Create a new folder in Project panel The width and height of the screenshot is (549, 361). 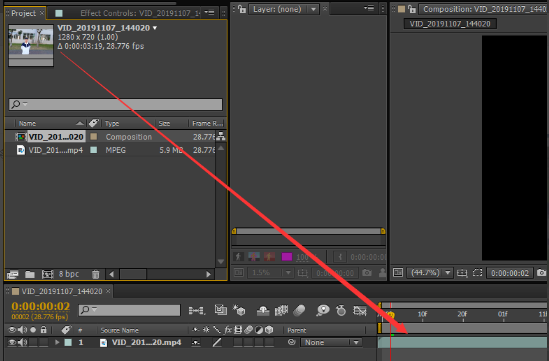coord(30,274)
